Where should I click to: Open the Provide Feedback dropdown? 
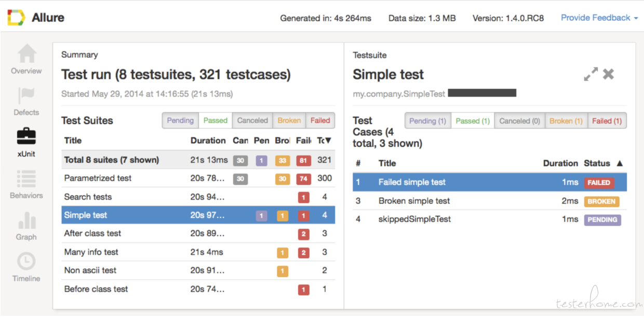tap(599, 18)
